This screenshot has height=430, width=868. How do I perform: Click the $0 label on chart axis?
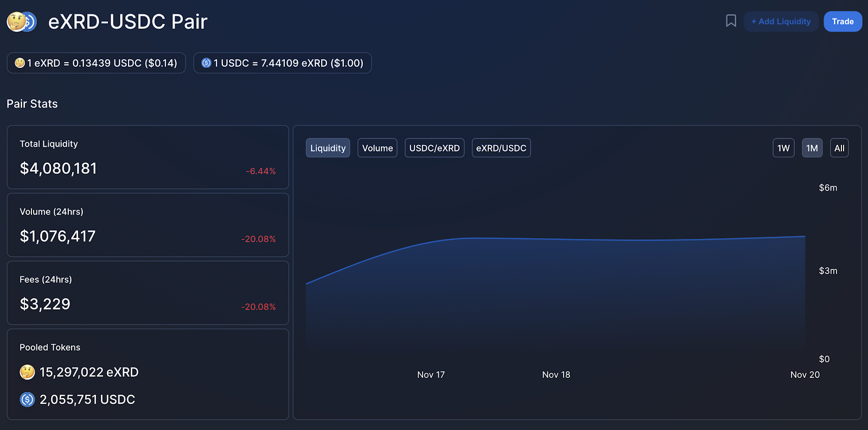click(x=824, y=359)
